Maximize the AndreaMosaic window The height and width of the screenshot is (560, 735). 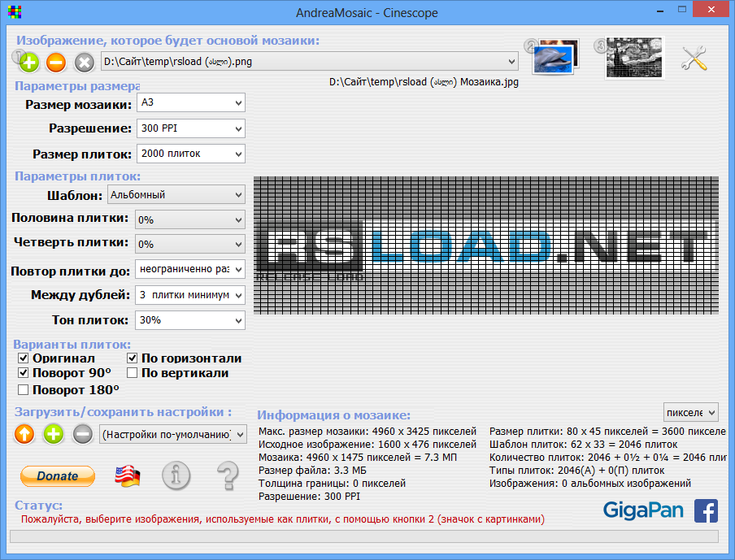(682, 10)
